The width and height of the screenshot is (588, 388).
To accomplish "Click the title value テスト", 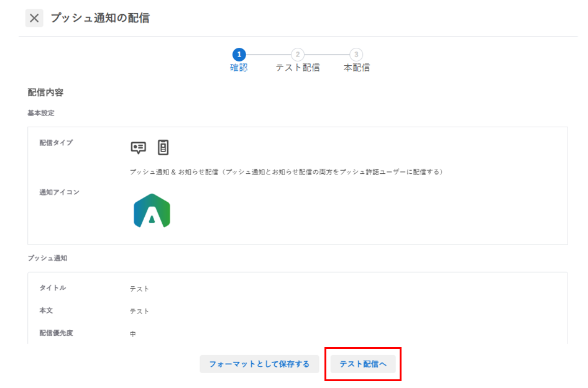I will (139, 289).
